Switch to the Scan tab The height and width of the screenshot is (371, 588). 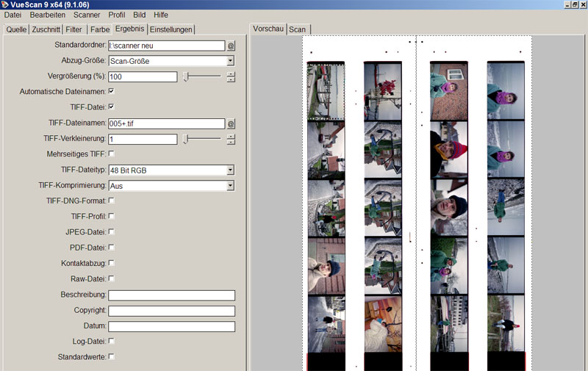(x=297, y=29)
